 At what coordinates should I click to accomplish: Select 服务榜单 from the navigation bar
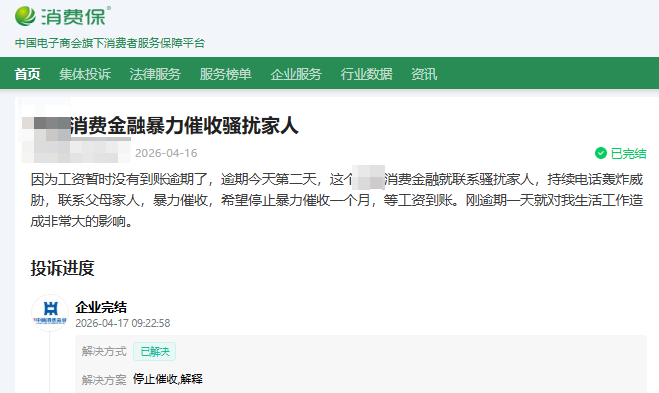226,74
